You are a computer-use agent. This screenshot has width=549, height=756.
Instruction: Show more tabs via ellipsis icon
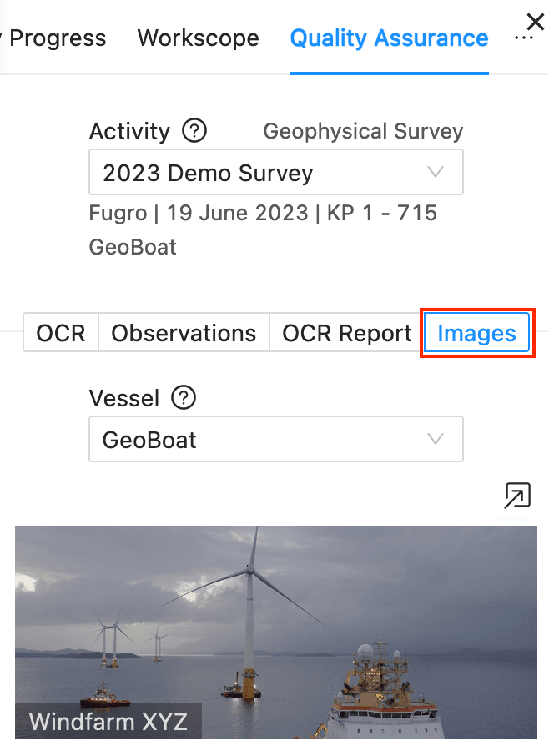click(x=523, y=38)
